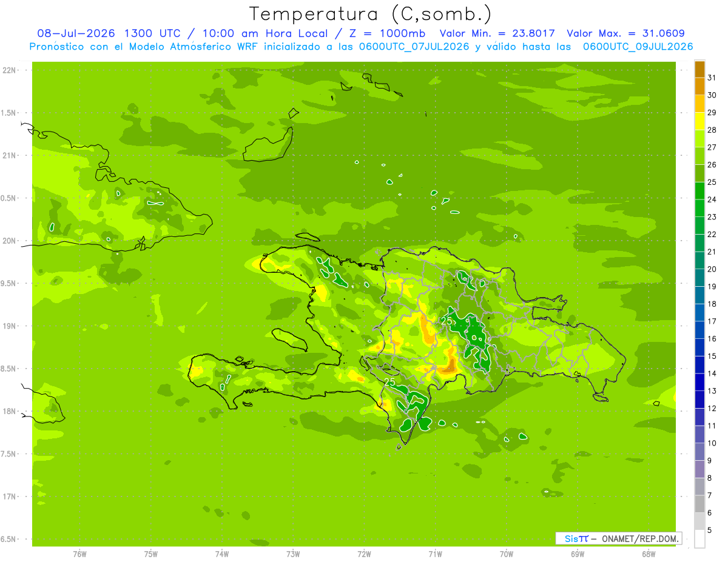Screen dimensions: 728x562
Task: Click the legend value '26'
Action: tap(712, 165)
